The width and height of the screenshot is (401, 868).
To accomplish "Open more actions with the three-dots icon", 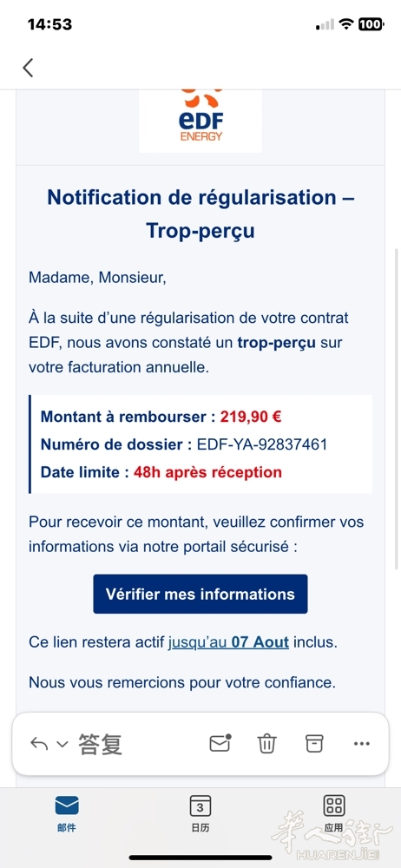I will tap(362, 744).
